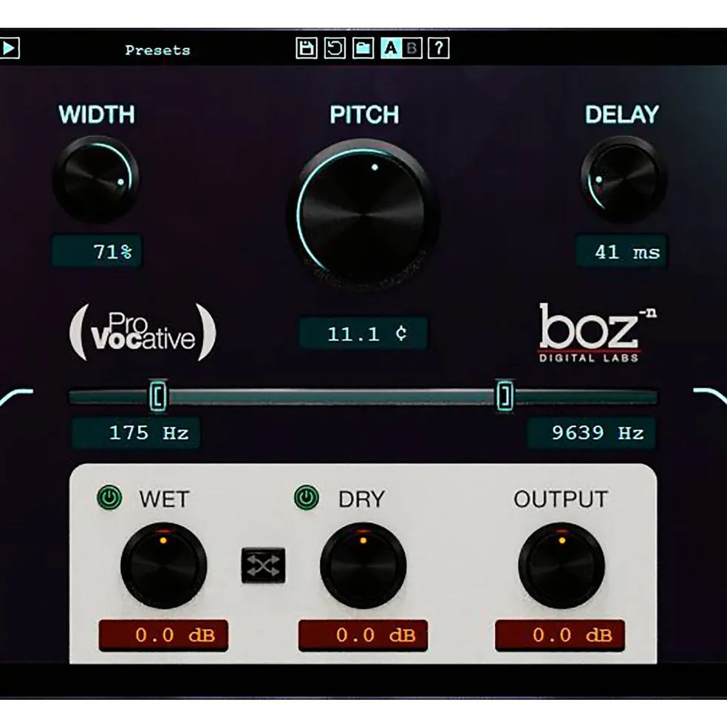Click the low-cut filter slider handle

click(158, 396)
